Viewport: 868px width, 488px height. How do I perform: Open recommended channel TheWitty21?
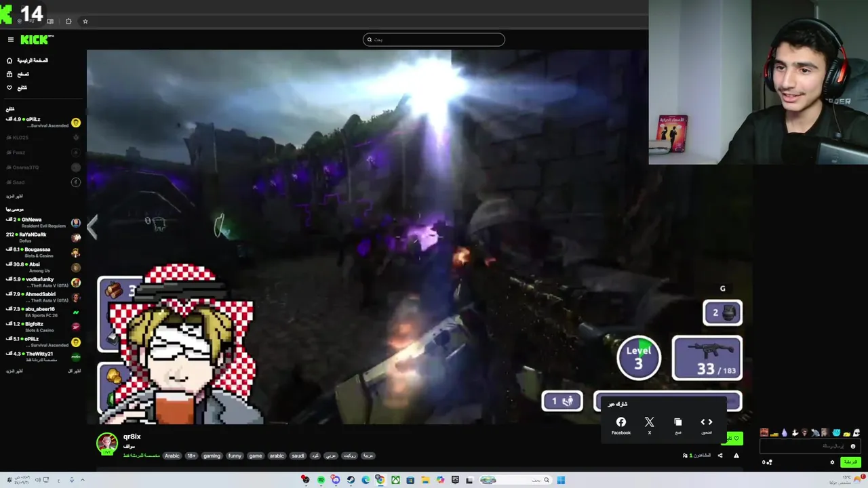pyautogui.click(x=43, y=357)
